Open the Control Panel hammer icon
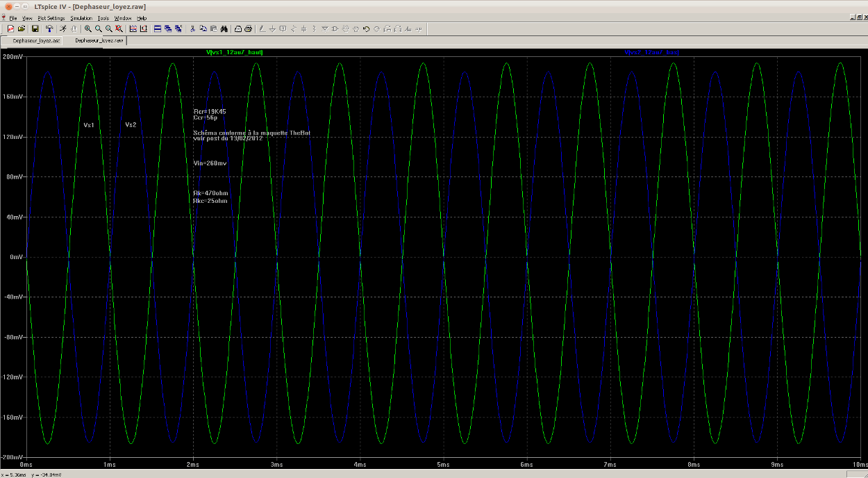868x478 pixels. point(49,28)
